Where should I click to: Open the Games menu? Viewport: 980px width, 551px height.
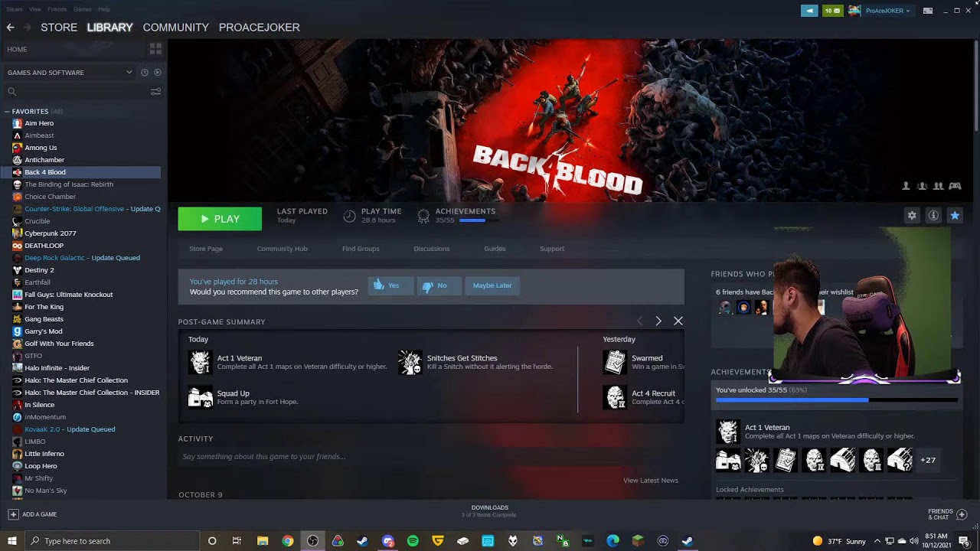[83, 9]
